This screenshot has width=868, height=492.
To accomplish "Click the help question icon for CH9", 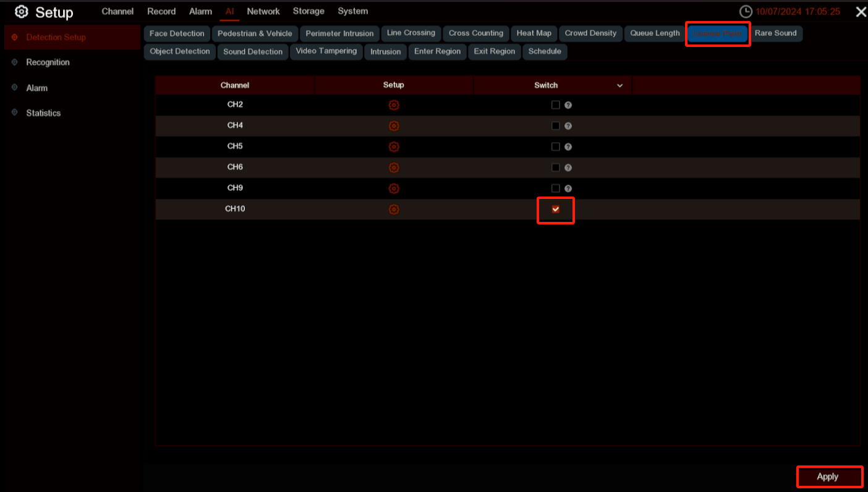I will [x=568, y=189].
